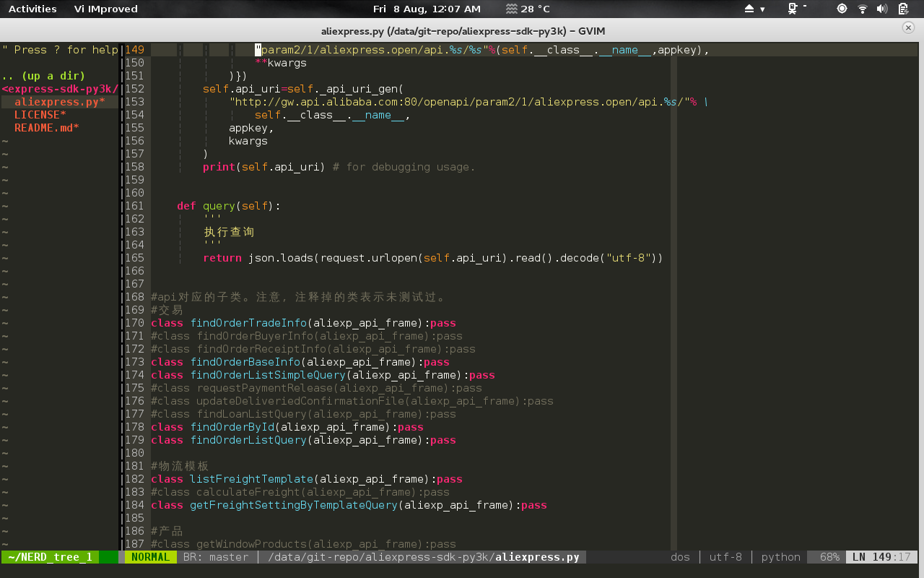
Task: Open the Wi-Fi network indicator
Action: (862, 9)
